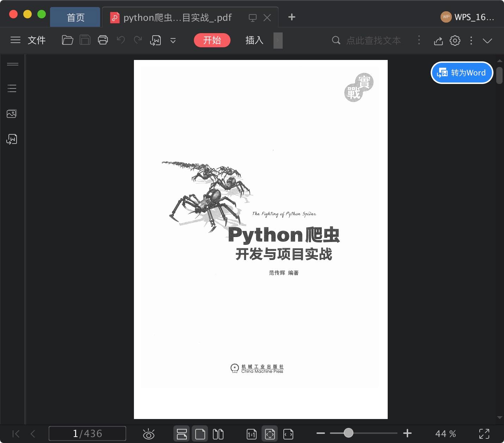Expand the quick access toolbar dropdown

click(173, 41)
